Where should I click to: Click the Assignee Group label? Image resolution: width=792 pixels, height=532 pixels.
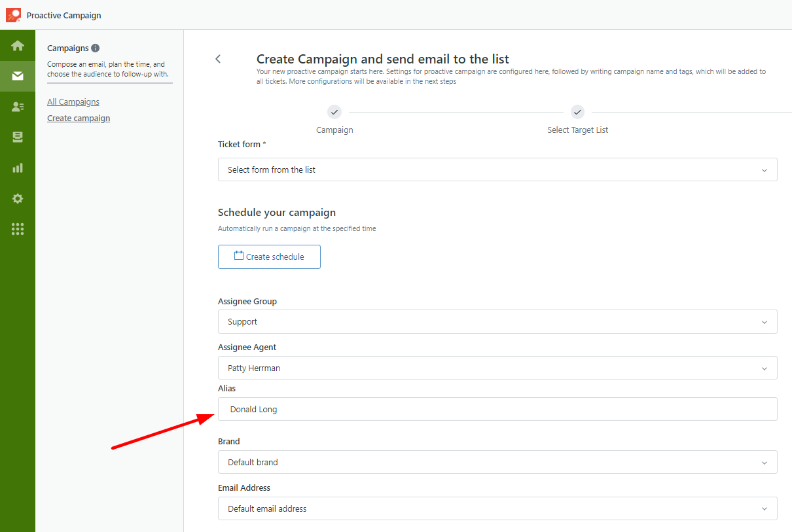coord(247,302)
